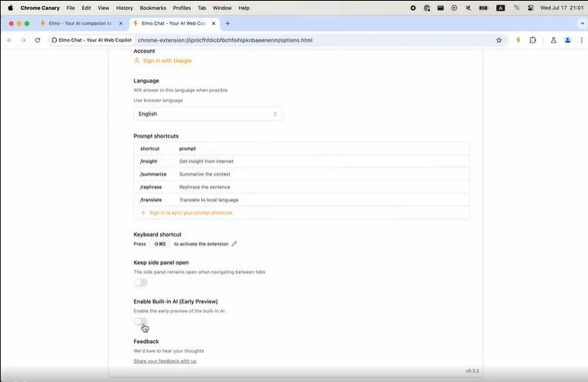Close the 'Elmo Chat - Your AI Web Copilot' tab
This screenshot has width=588, height=382.
tap(214, 23)
